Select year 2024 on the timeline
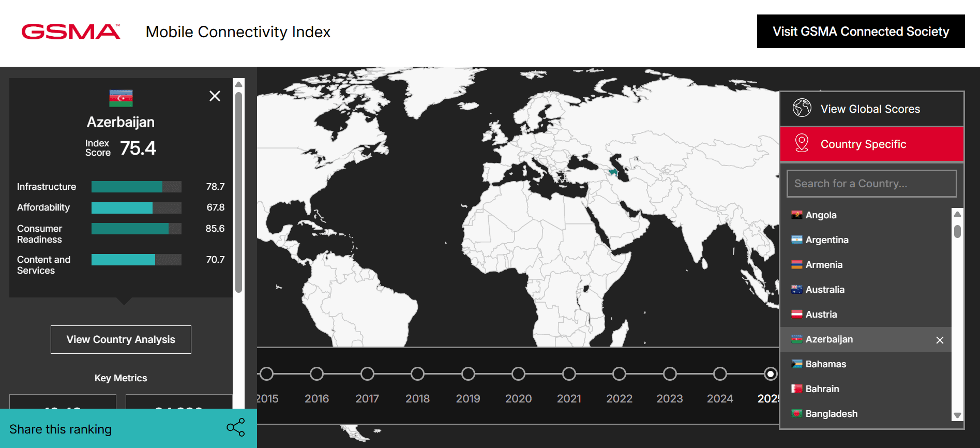Screen dimensions: 980x448 (720, 374)
